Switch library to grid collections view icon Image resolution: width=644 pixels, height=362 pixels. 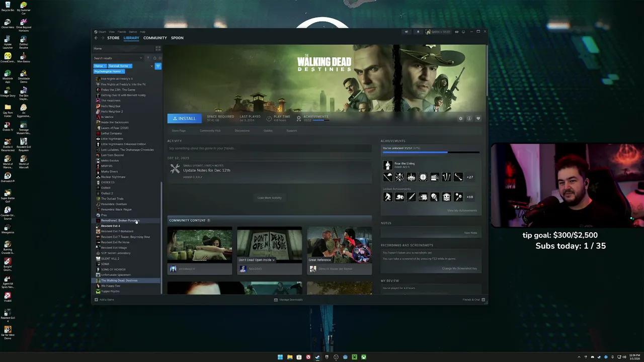tap(158, 48)
